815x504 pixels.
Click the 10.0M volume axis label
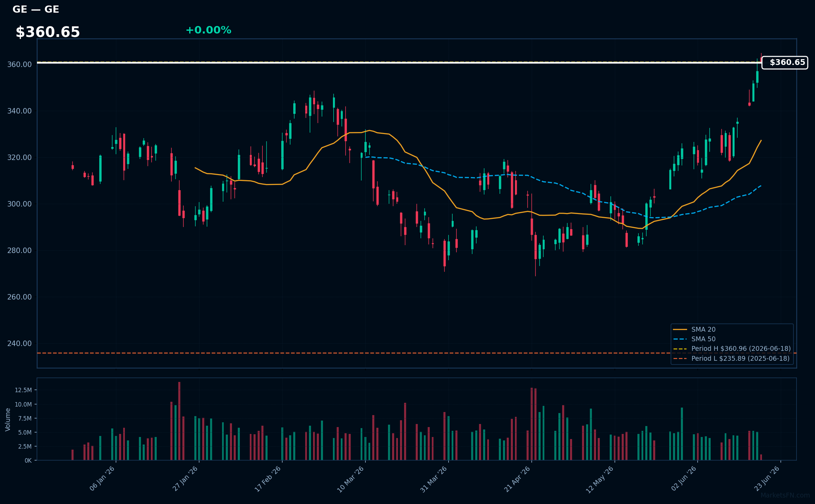tap(23, 404)
